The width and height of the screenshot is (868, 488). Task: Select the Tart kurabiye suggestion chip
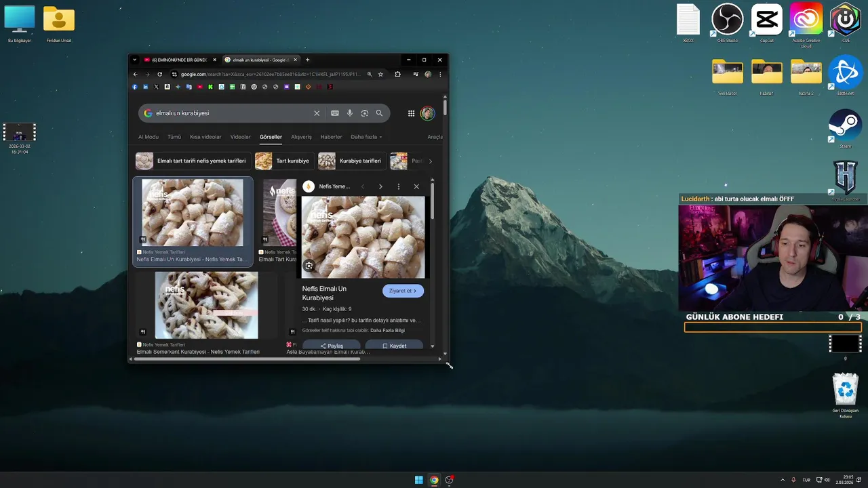[x=284, y=161]
